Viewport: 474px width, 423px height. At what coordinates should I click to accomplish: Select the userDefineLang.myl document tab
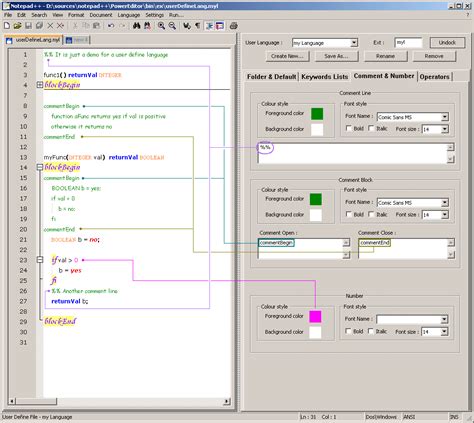click(34, 40)
